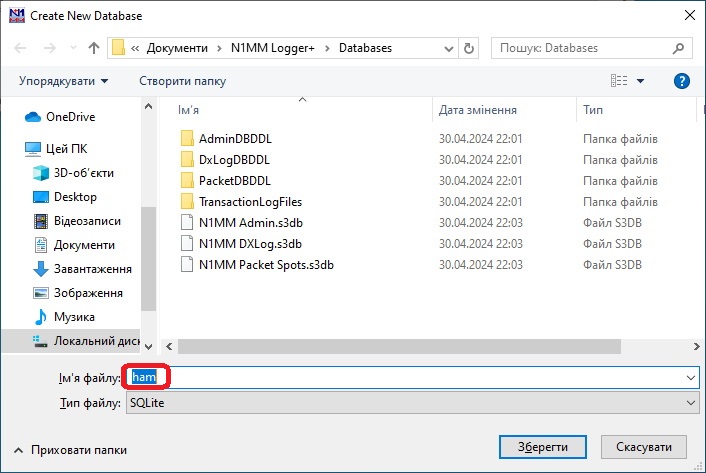This screenshot has height=473, width=706.
Task: Click navigation pane scroll up arrow
Action: point(148,107)
